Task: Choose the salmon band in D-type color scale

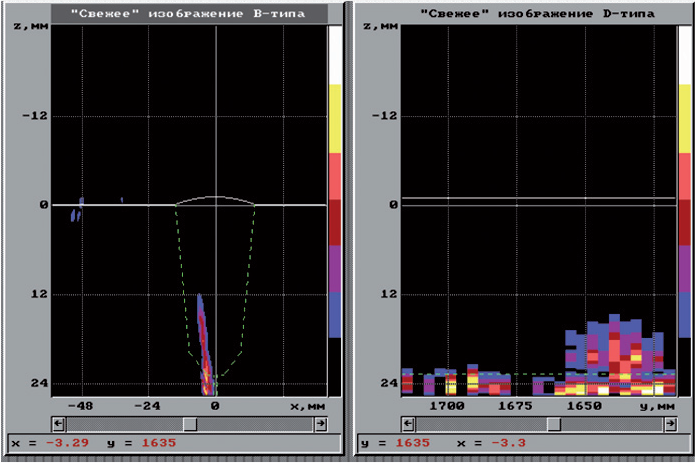Action: tap(686, 176)
